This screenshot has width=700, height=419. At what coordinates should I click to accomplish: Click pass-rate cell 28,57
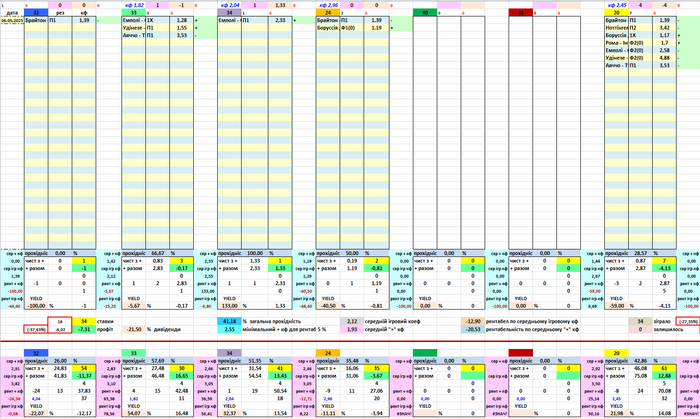click(x=640, y=253)
